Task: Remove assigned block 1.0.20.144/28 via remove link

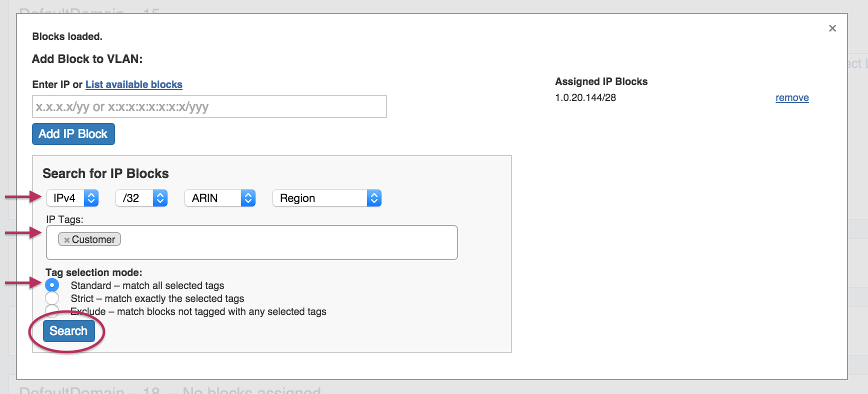Action: [791, 97]
